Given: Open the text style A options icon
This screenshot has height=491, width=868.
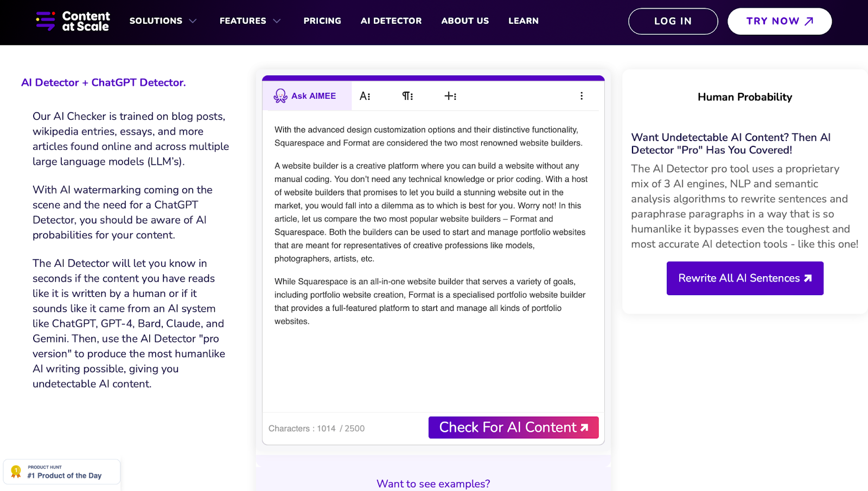Looking at the screenshot, I should (x=365, y=96).
